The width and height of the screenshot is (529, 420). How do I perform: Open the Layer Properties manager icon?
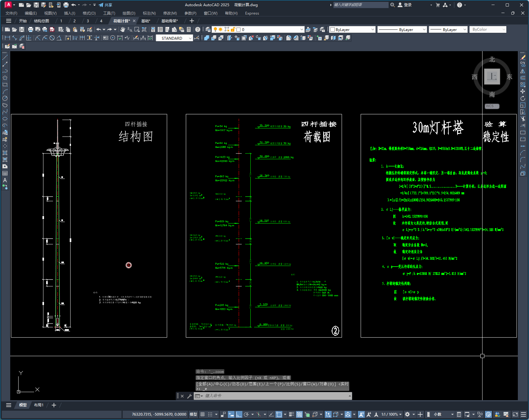click(208, 29)
